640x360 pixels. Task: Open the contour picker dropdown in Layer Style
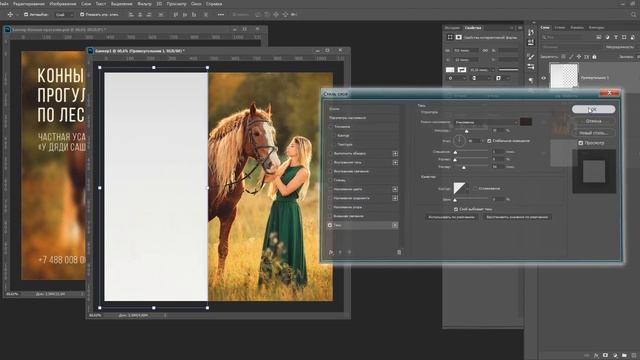467,189
